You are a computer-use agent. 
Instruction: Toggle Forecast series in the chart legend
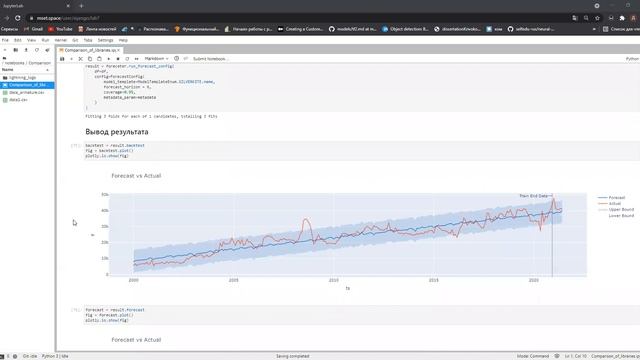611,198
